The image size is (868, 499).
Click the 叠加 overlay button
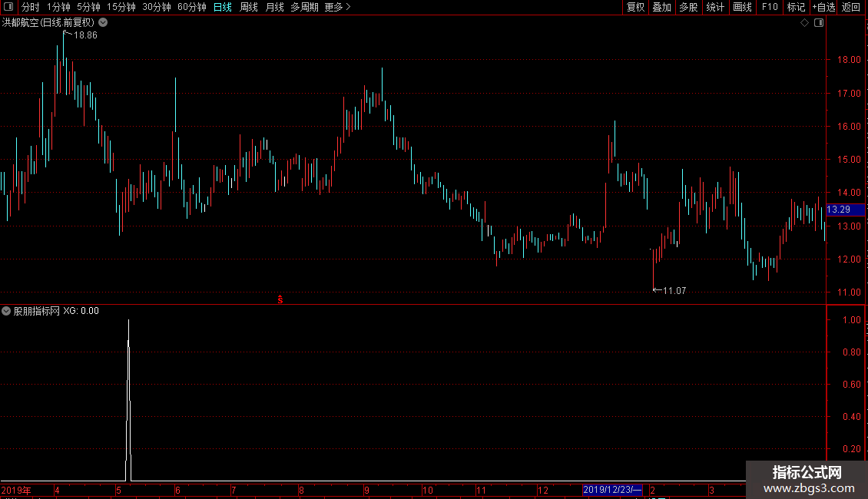tap(662, 7)
